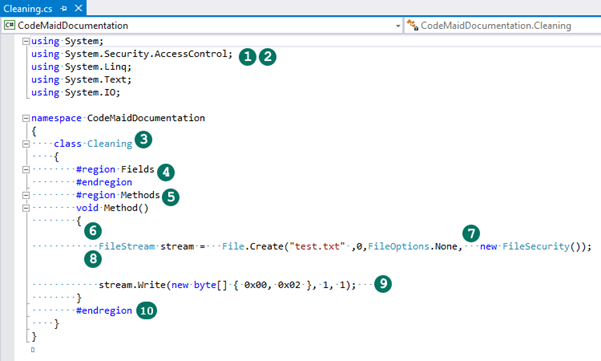This screenshot has height=361, width=601.
Task: Click the 'stream.Write' call
Action: pyautogui.click(x=132, y=285)
